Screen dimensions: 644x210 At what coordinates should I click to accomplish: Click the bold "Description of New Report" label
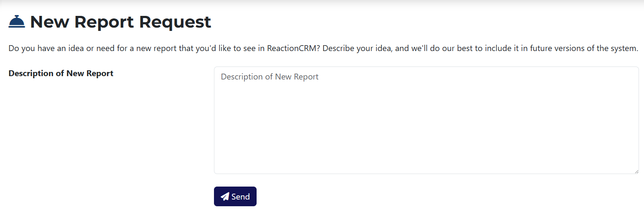[61, 74]
